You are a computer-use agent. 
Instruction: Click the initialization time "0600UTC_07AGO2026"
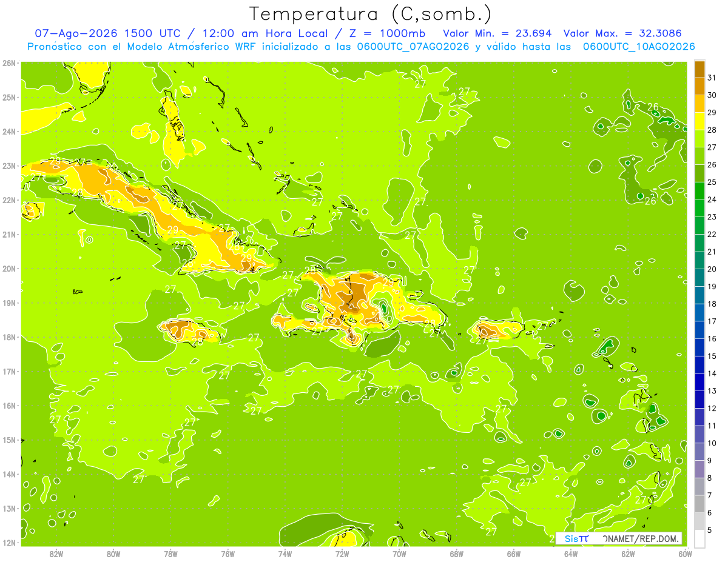(x=413, y=47)
